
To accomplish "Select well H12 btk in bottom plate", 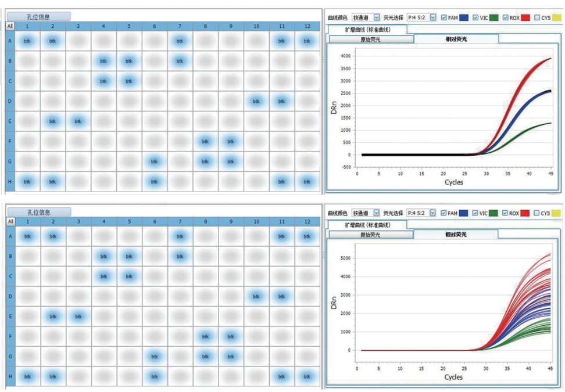I will [307, 377].
